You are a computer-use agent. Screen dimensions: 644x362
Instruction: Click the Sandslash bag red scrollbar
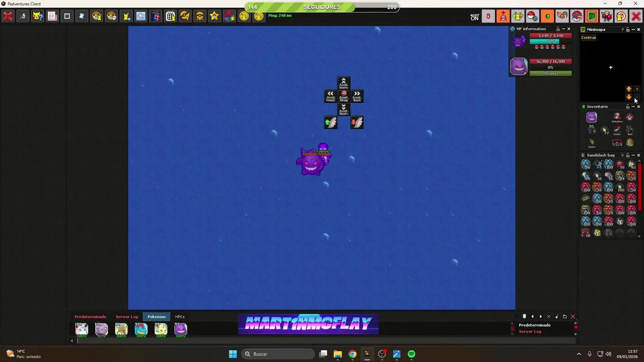[640, 187]
